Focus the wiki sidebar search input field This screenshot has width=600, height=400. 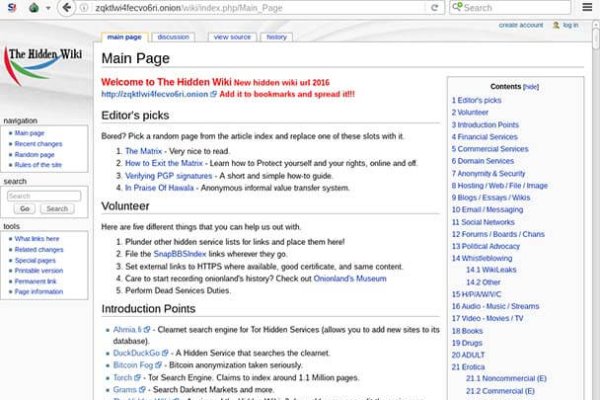click(43, 196)
